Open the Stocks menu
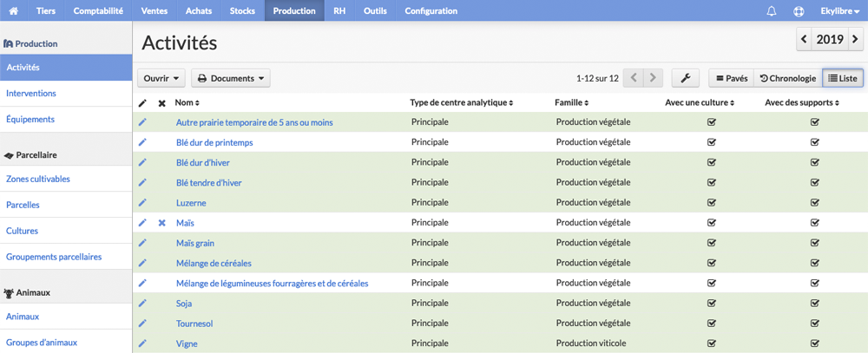 pos(242,10)
